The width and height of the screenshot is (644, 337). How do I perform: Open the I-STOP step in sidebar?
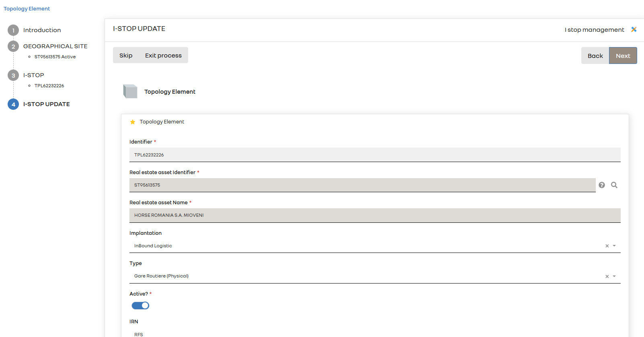pyautogui.click(x=34, y=75)
